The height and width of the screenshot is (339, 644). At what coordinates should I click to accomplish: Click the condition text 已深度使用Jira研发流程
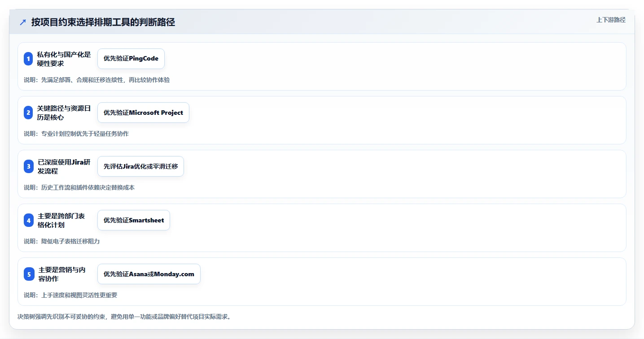pyautogui.click(x=64, y=166)
